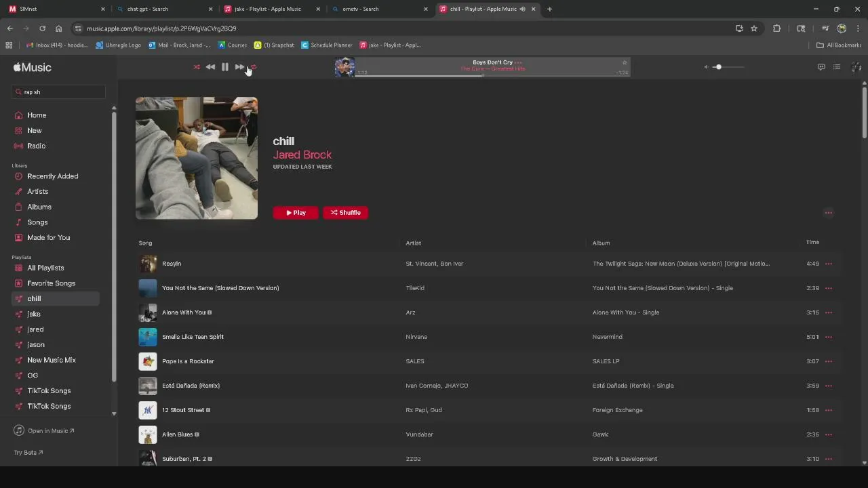Skip back to the previous track

(x=210, y=67)
